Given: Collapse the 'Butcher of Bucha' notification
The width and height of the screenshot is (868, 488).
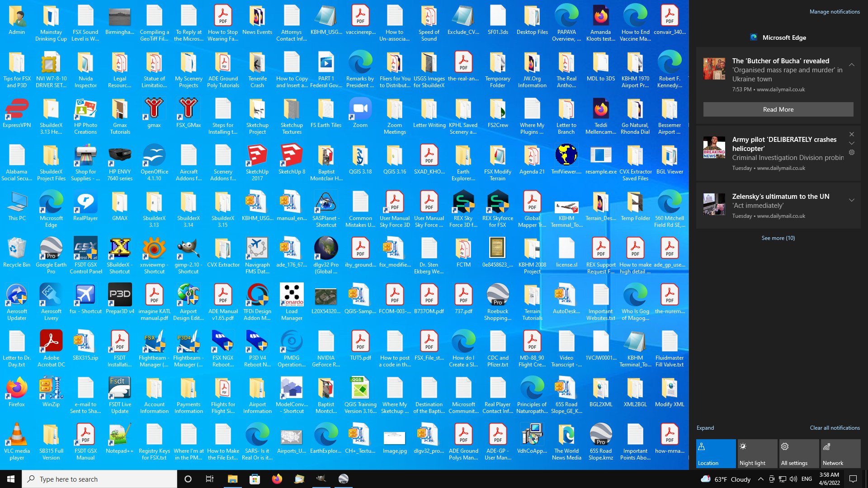Looking at the screenshot, I should [x=852, y=65].
